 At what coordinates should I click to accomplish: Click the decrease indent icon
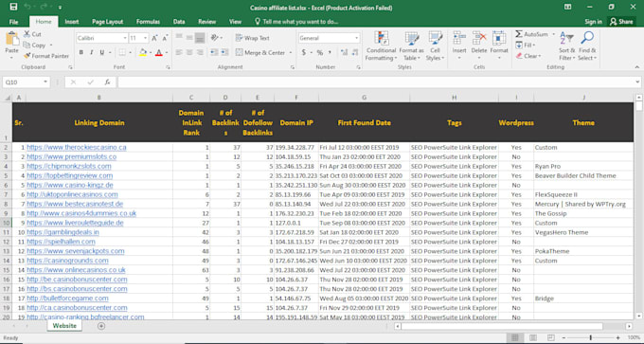click(214, 53)
